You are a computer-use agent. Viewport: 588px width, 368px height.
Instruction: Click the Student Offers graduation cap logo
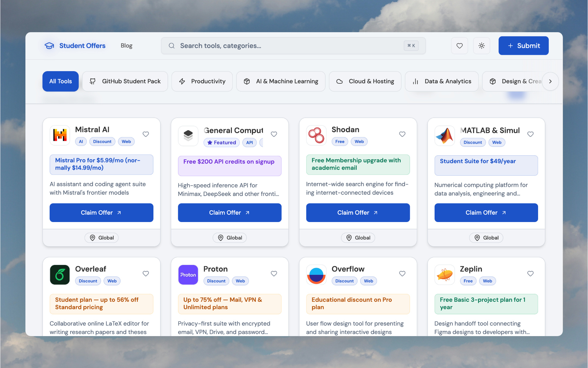point(49,46)
